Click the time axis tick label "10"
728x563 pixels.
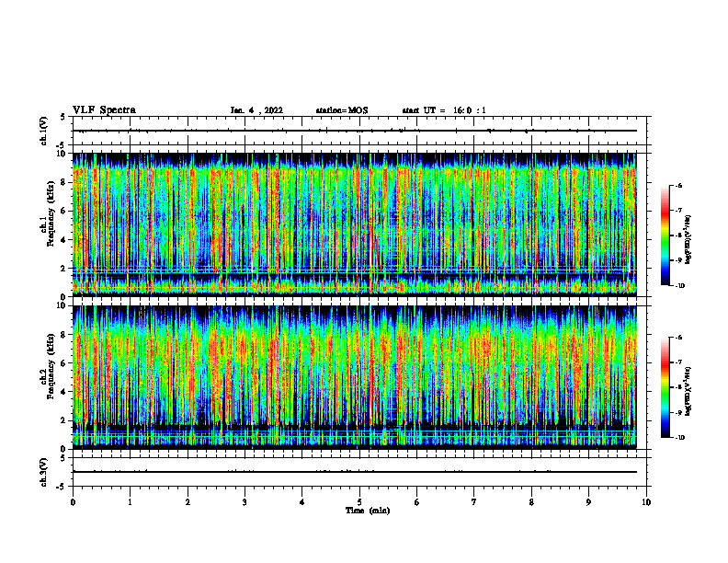pos(646,502)
